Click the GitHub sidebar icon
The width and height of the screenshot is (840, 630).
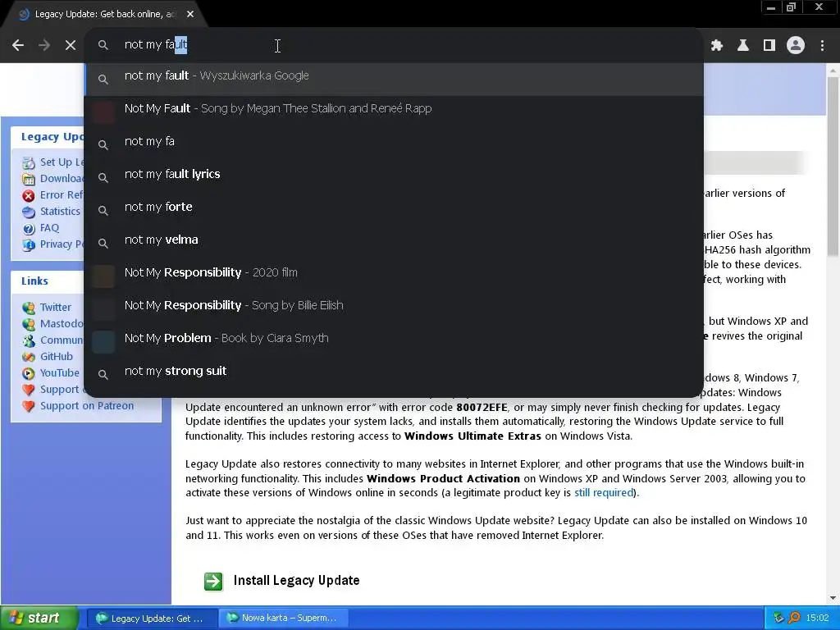pos(29,358)
